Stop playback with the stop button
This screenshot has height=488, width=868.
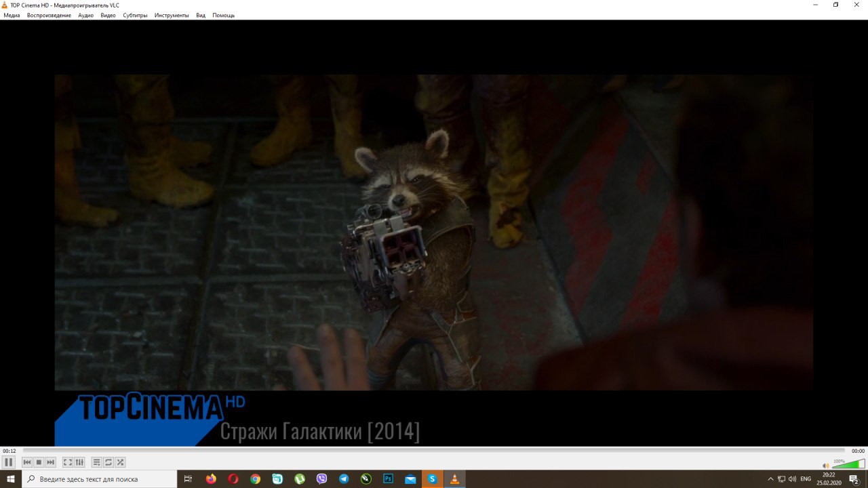39,462
